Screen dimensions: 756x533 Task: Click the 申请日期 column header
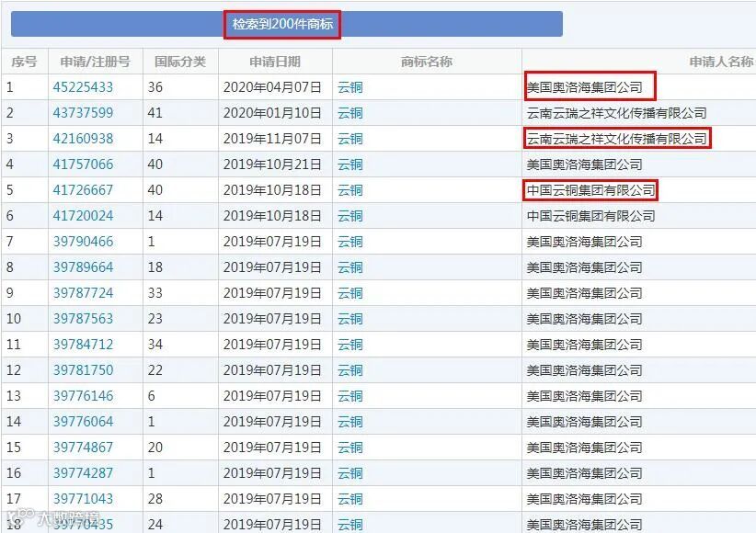(275, 62)
